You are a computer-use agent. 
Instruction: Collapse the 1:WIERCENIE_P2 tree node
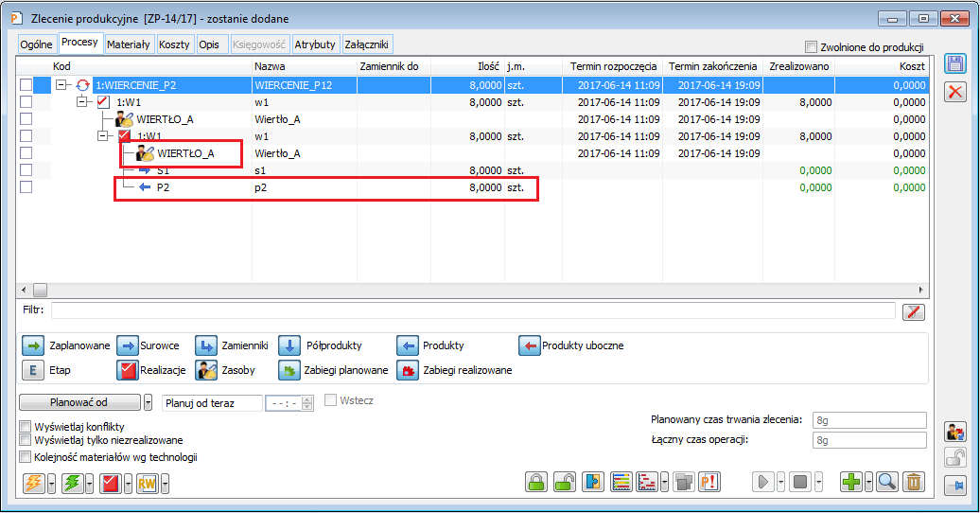point(61,84)
